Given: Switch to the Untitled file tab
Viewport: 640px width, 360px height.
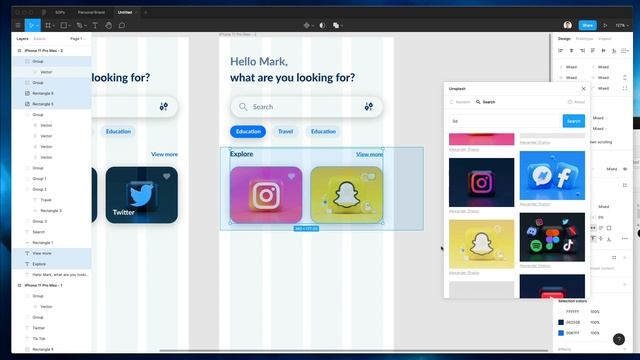Looking at the screenshot, I should click(x=125, y=12).
